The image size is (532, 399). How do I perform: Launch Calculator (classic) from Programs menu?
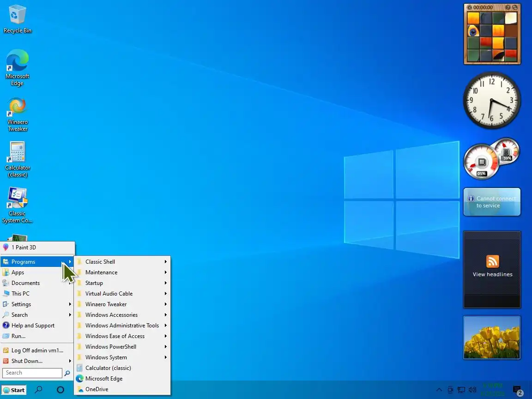pyautogui.click(x=122, y=368)
